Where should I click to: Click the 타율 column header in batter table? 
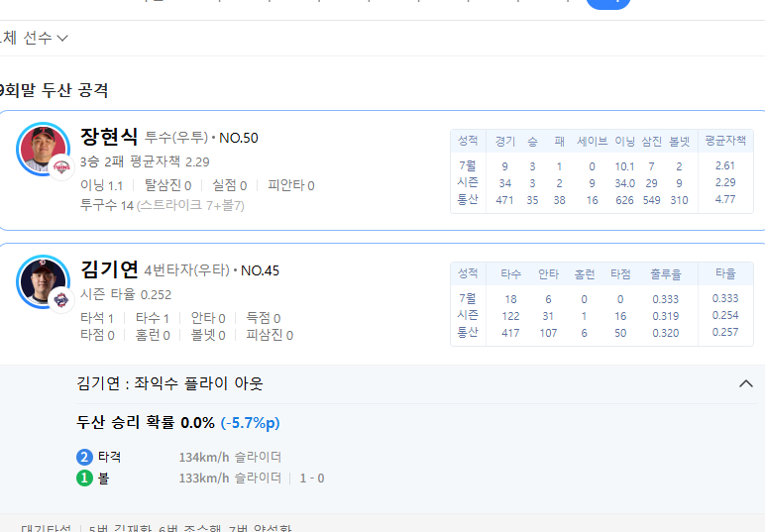click(x=725, y=272)
